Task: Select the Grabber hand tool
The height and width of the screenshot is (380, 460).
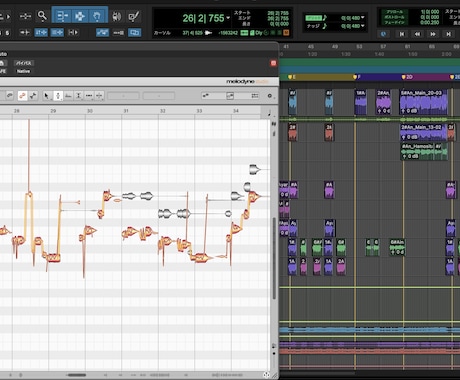Action: click(x=97, y=16)
